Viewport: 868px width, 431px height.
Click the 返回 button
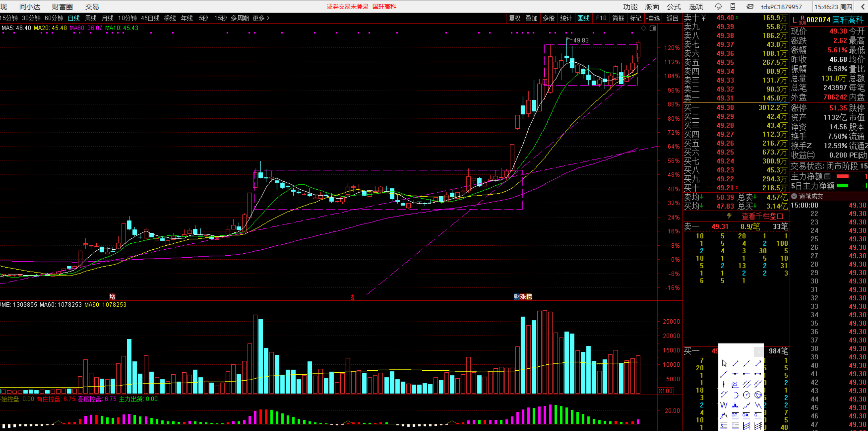672,18
